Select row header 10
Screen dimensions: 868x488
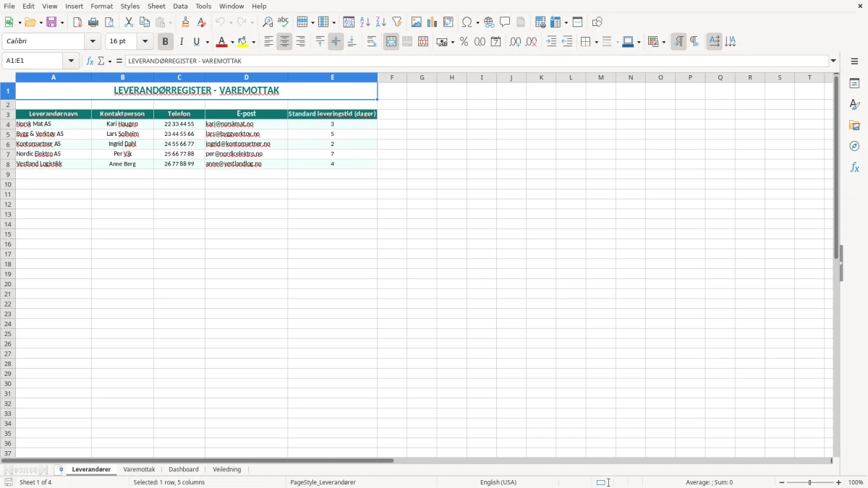pos(8,184)
